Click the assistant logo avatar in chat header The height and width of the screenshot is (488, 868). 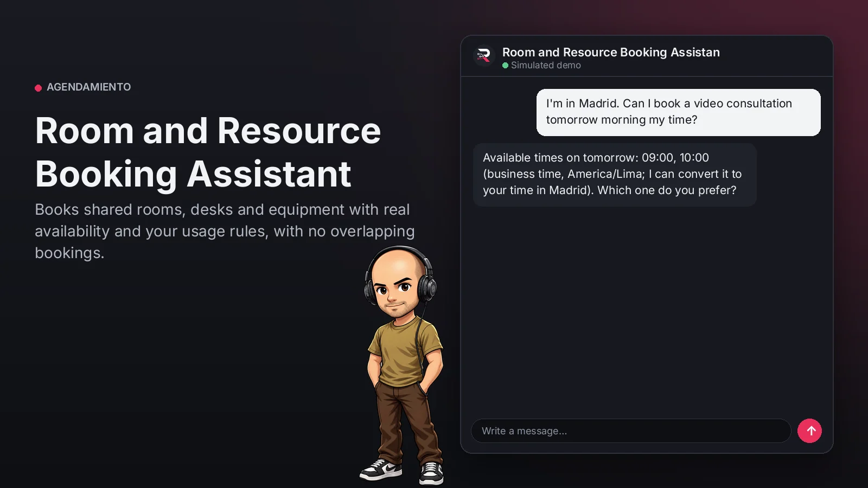click(x=483, y=56)
